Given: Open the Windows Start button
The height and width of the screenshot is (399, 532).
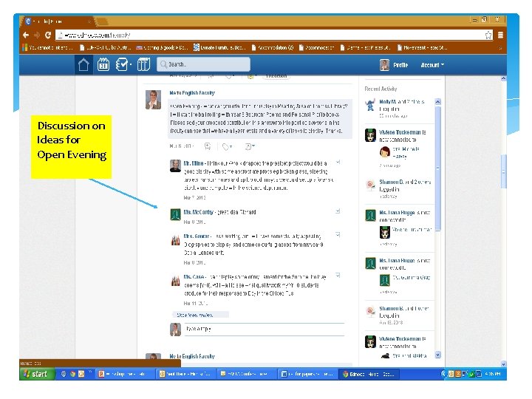Looking at the screenshot, I should [37, 374].
